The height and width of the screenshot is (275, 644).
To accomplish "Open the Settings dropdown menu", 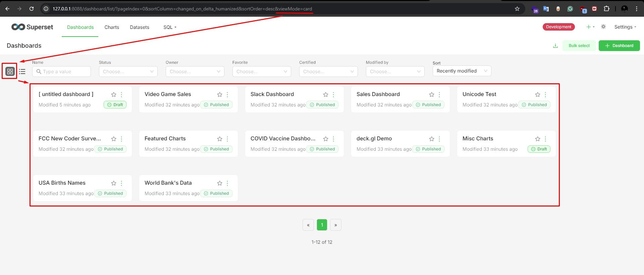I will point(625,27).
